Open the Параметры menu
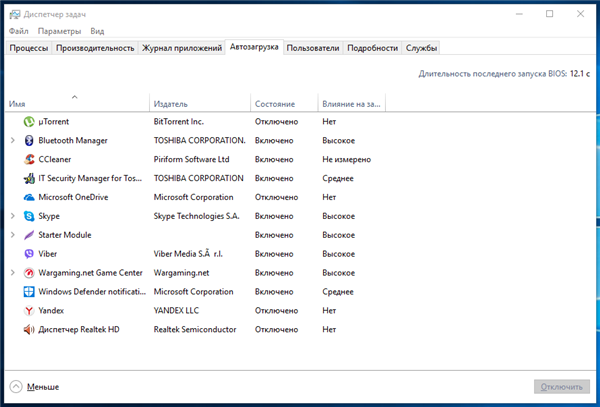This screenshot has height=407, width=600. pyautogui.click(x=59, y=31)
